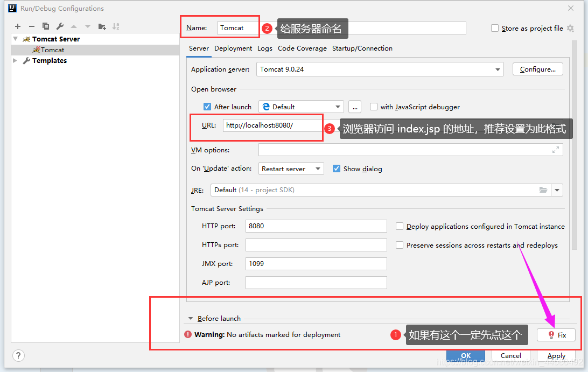Open the Default browser dropdown
Screen dimensions: 588x372
click(301, 107)
